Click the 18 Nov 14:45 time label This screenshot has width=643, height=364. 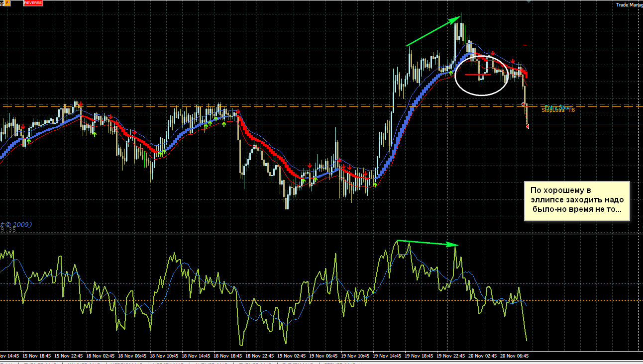click(x=196, y=356)
